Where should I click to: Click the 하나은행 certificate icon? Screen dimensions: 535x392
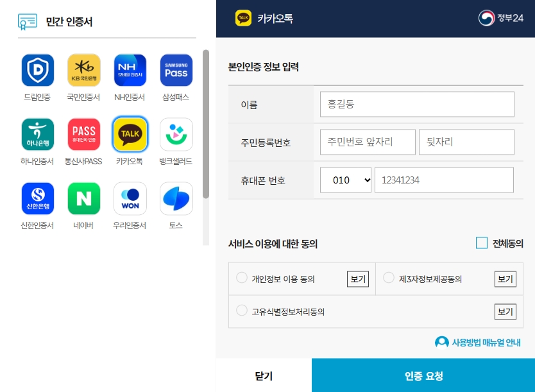point(37,133)
